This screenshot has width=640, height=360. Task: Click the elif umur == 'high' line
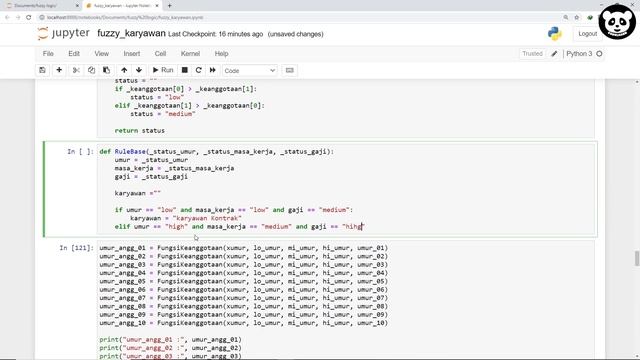pyautogui.click(x=239, y=227)
